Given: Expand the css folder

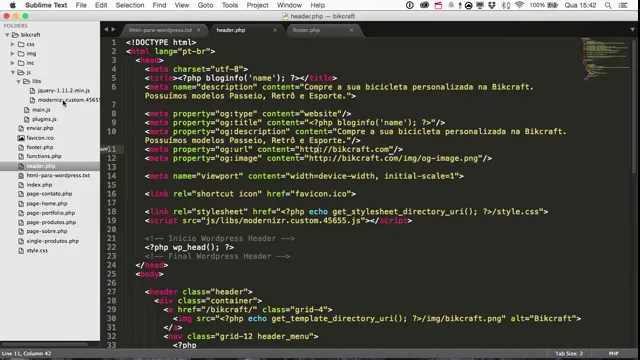Looking at the screenshot, I should (x=13, y=44).
